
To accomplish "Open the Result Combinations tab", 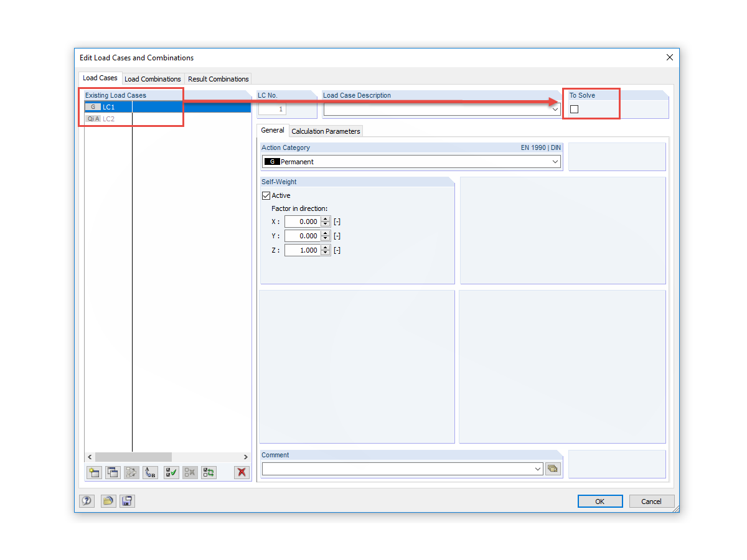I will click(x=218, y=79).
